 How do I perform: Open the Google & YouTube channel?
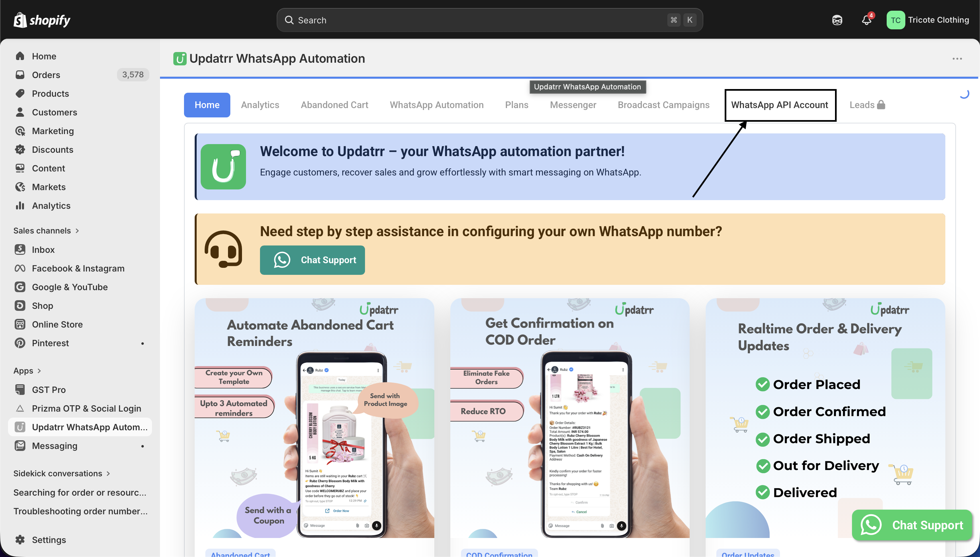click(70, 287)
